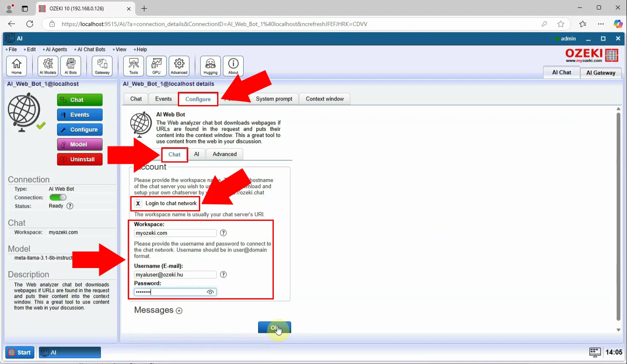Image resolution: width=627 pixels, height=364 pixels.
Task: Go back with the browser arrow
Action: [12, 24]
